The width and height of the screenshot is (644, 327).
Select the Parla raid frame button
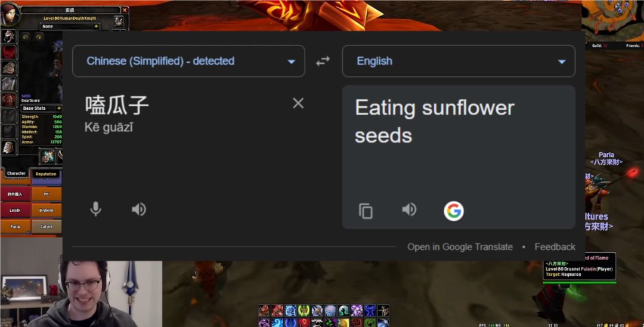[16, 227]
